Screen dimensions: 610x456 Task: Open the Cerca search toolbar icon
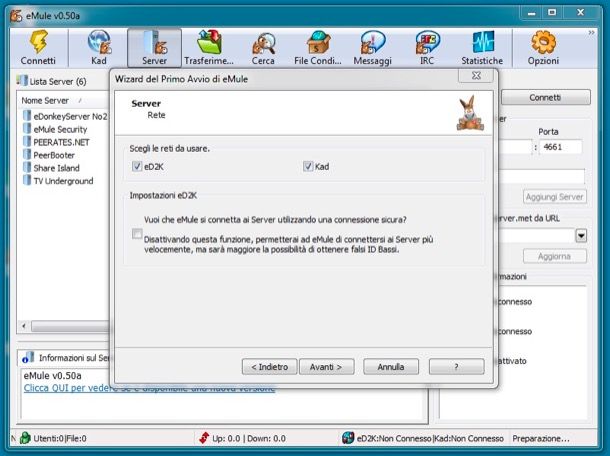coord(264,43)
